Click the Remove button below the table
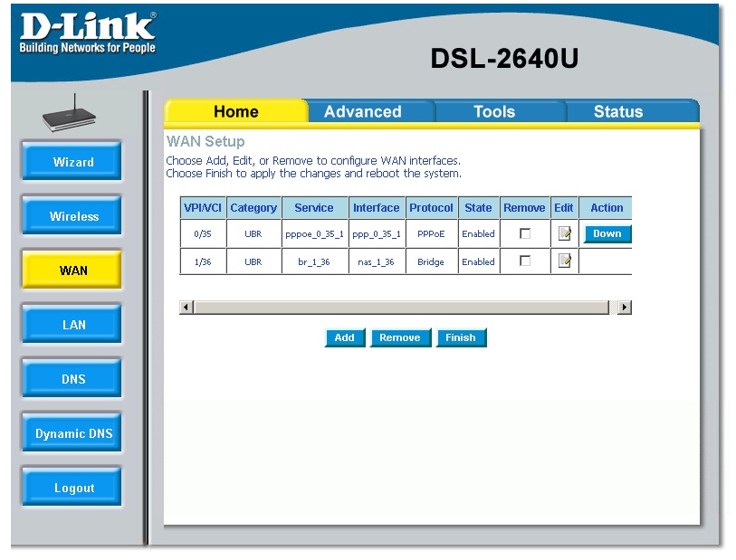This screenshot has height=560, width=736. click(x=399, y=337)
